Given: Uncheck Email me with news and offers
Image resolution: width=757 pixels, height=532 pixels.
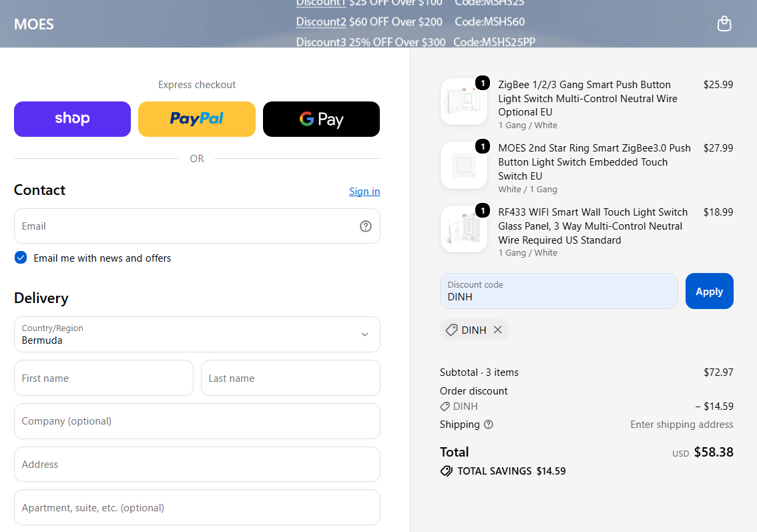Looking at the screenshot, I should [x=21, y=258].
